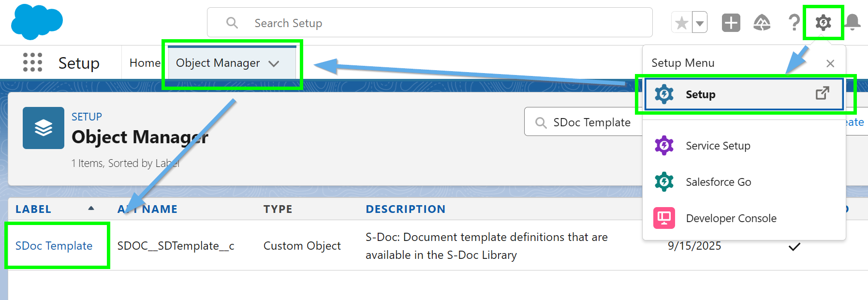Expand the Object Manager tab chevron
Screen dimensions: 868x300
[274, 63]
